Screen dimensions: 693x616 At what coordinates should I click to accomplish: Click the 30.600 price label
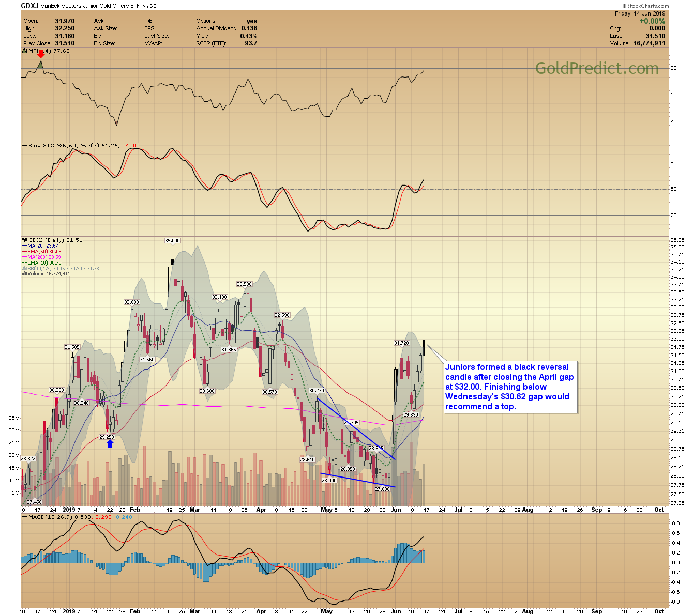pyautogui.click(x=207, y=391)
